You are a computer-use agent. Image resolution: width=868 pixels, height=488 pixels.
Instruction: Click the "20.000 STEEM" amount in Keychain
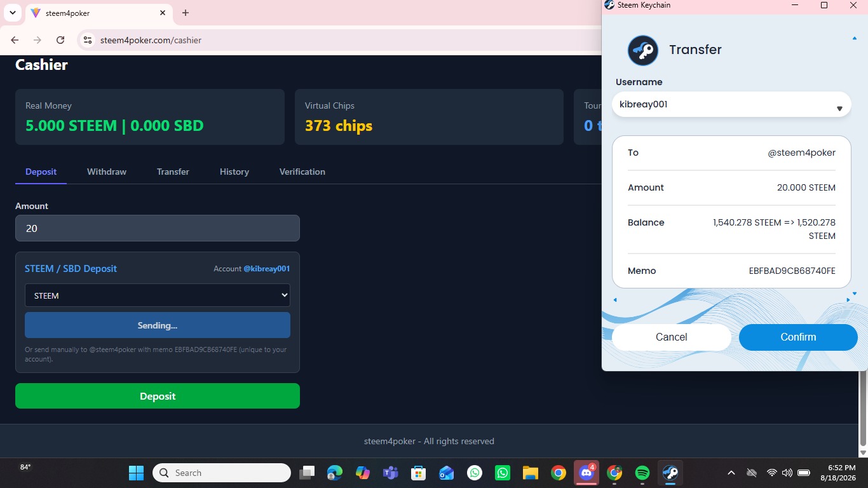806,187
